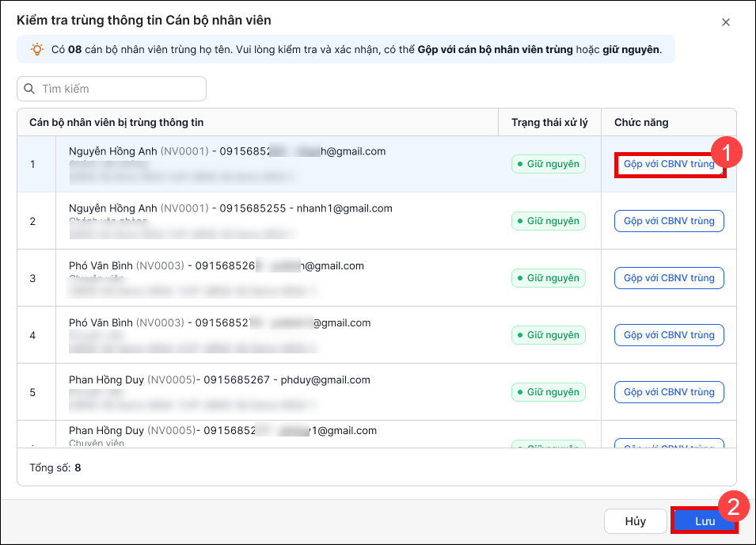Image resolution: width=756 pixels, height=545 pixels.
Task: Click Giữ nguyên status badge in row 1
Action: [549, 164]
